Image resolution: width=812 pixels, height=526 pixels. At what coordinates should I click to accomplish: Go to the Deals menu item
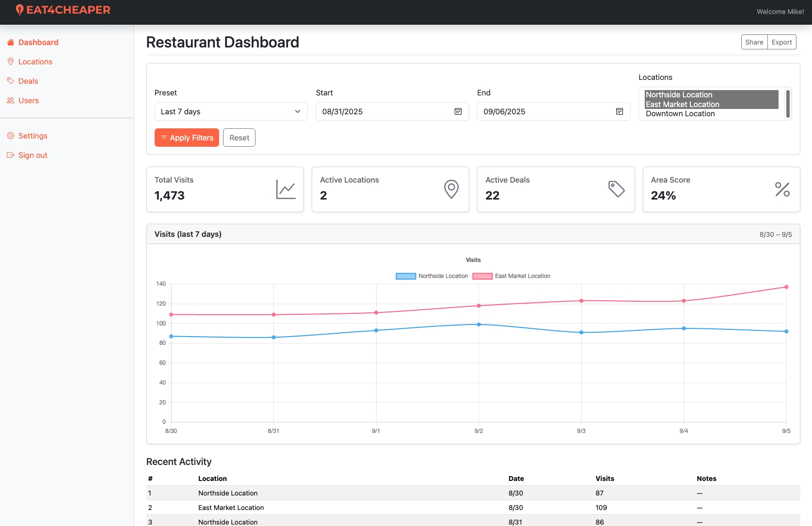(x=28, y=81)
